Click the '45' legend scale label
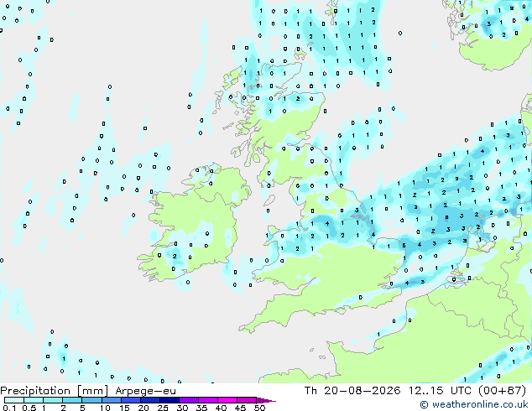The height and width of the screenshot is (411, 532). tap(240, 408)
